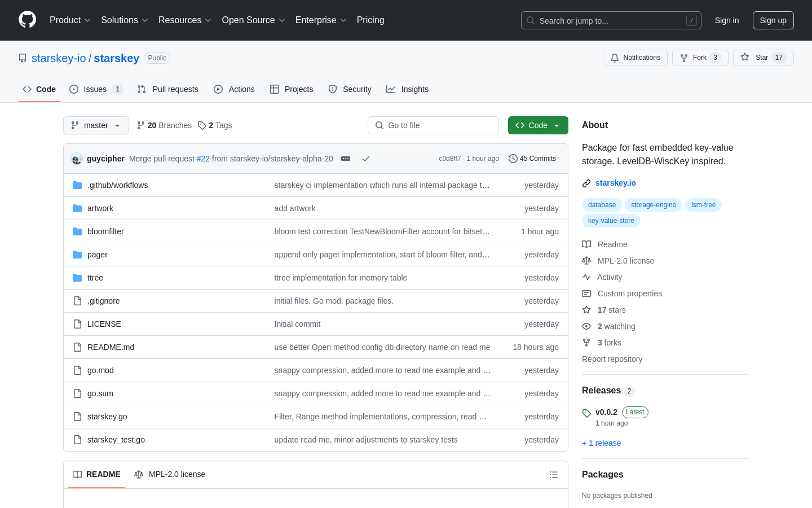Open the + 1 release link
This screenshot has height=508, width=812.
click(x=601, y=443)
